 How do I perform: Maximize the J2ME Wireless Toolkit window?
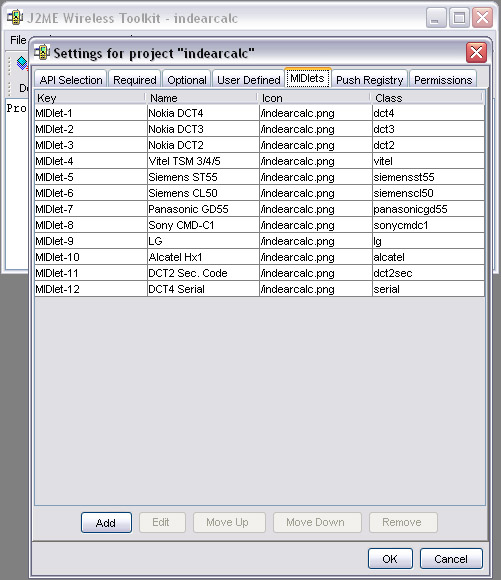click(x=459, y=17)
